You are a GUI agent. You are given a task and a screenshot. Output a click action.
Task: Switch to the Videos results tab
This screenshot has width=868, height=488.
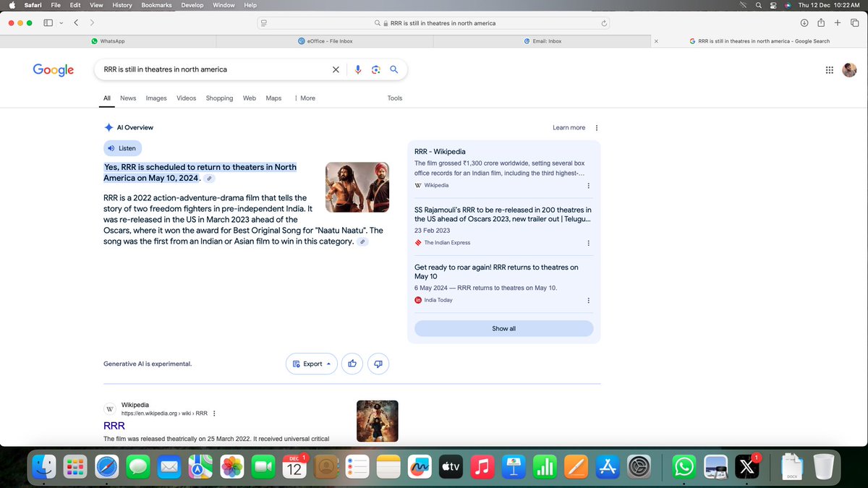coord(187,98)
